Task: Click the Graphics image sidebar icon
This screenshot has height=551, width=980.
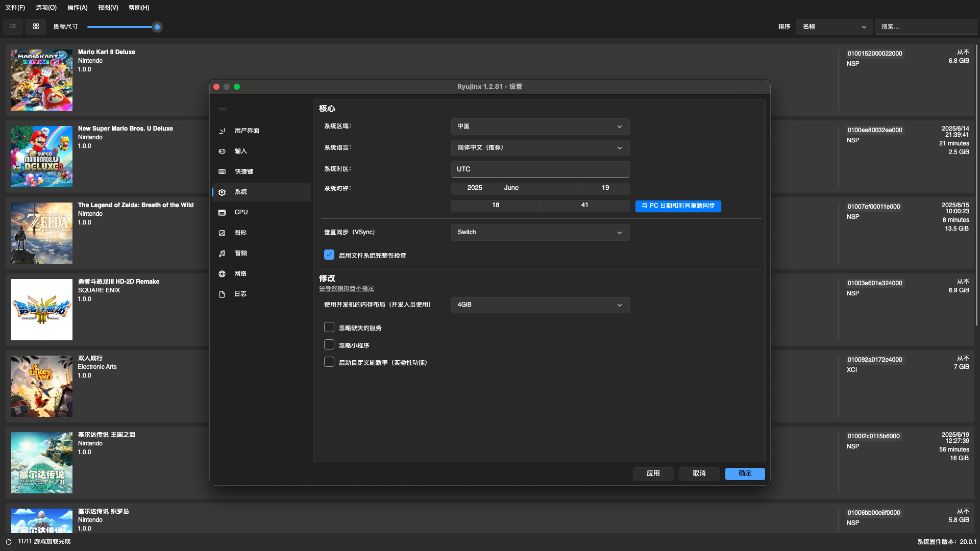Action: tap(222, 233)
